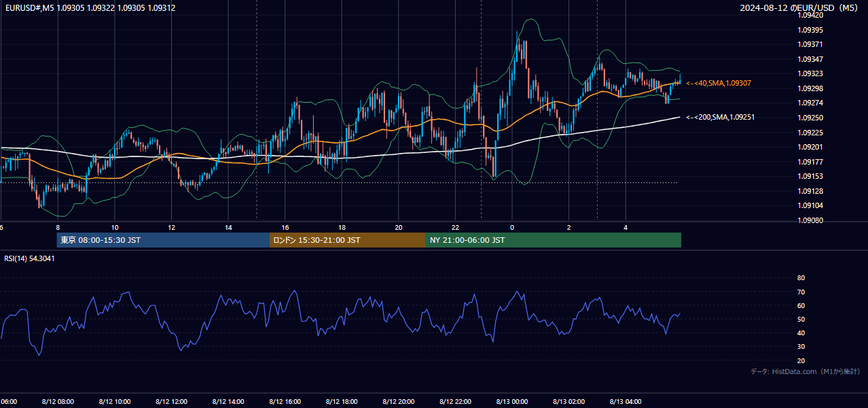Image resolution: width=868 pixels, height=408 pixels.
Task: Click the 8/12 10:00 time label
Action: coord(114,401)
